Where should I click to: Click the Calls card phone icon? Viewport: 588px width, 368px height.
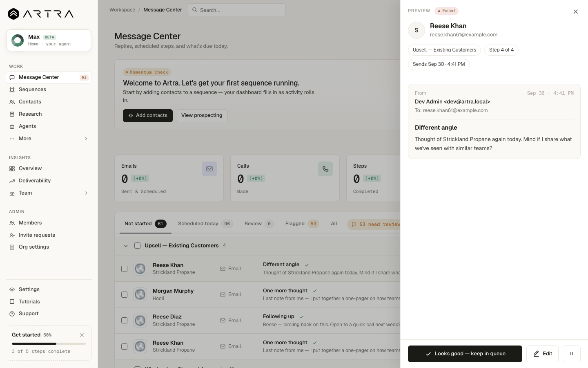[325, 169]
